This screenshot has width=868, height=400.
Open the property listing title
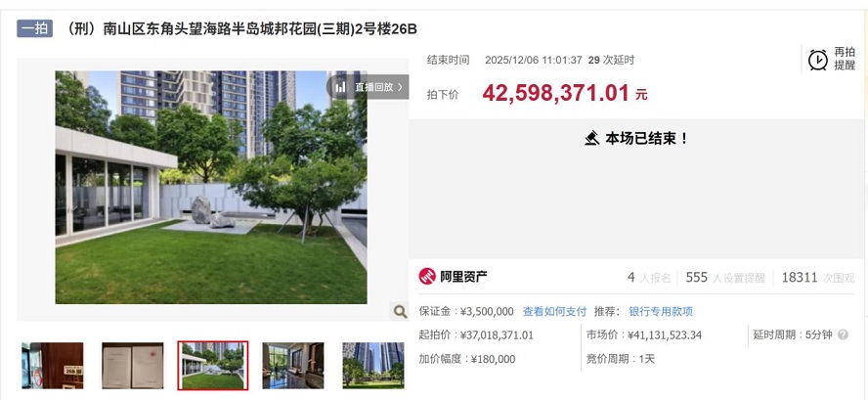pyautogui.click(x=241, y=28)
